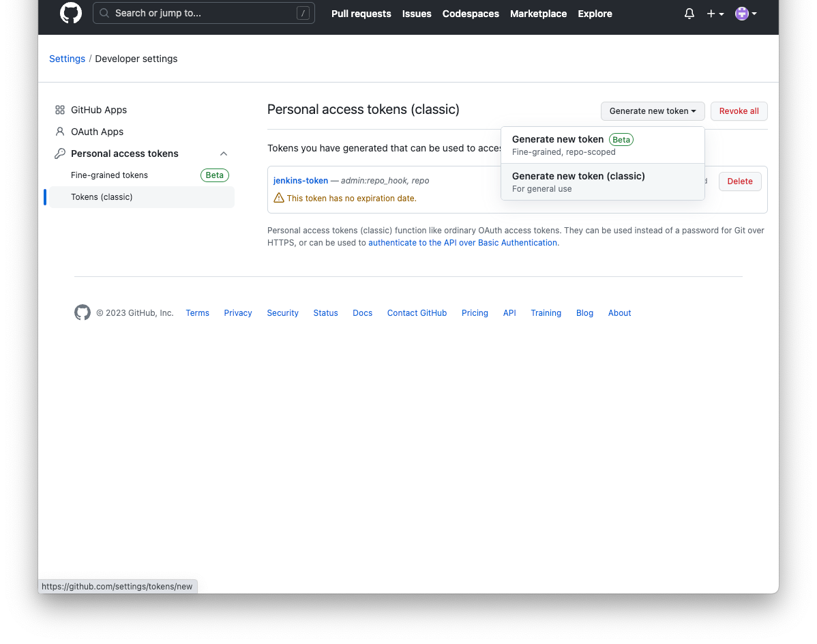Delete the jenkins-token

pyautogui.click(x=740, y=181)
